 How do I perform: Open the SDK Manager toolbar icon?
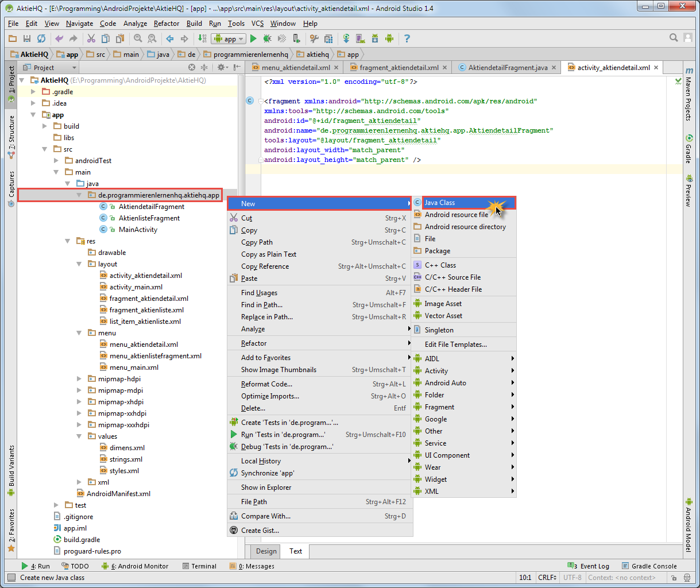click(x=375, y=38)
